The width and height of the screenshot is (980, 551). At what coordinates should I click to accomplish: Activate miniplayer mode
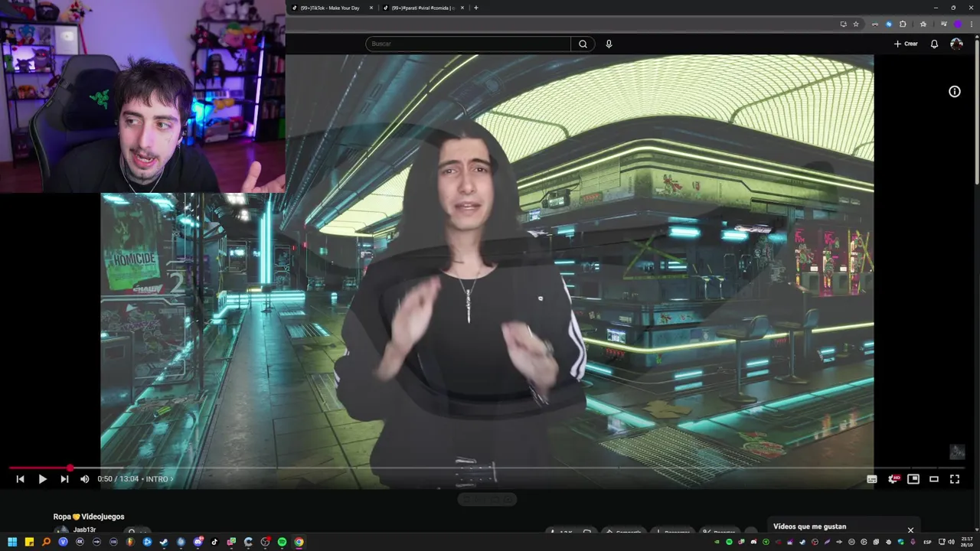point(913,479)
